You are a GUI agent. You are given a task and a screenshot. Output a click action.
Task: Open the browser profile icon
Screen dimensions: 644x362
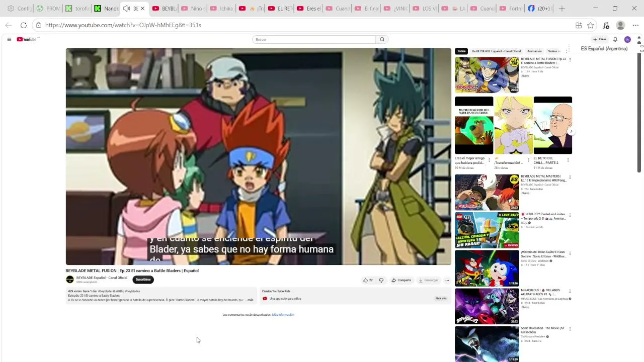tap(620, 25)
